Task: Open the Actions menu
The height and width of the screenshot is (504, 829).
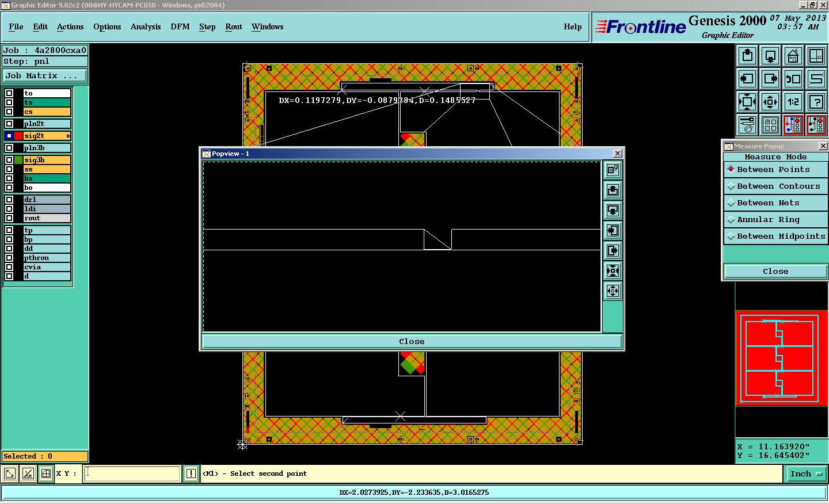Action: (x=70, y=27)
